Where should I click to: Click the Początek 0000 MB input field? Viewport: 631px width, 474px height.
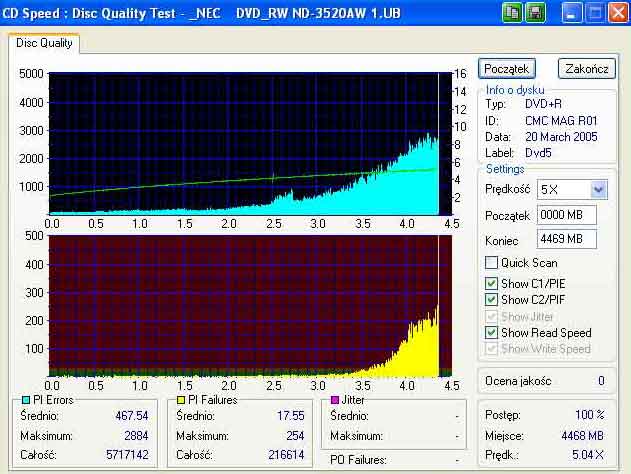(x=567, y=215)
